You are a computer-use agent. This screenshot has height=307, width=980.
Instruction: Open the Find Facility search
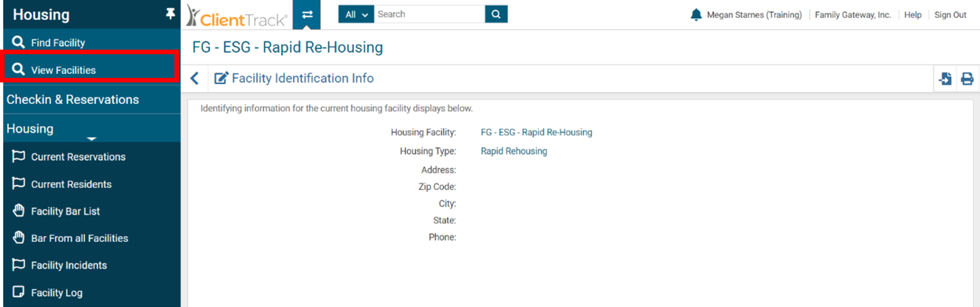[x=57, y=42]
